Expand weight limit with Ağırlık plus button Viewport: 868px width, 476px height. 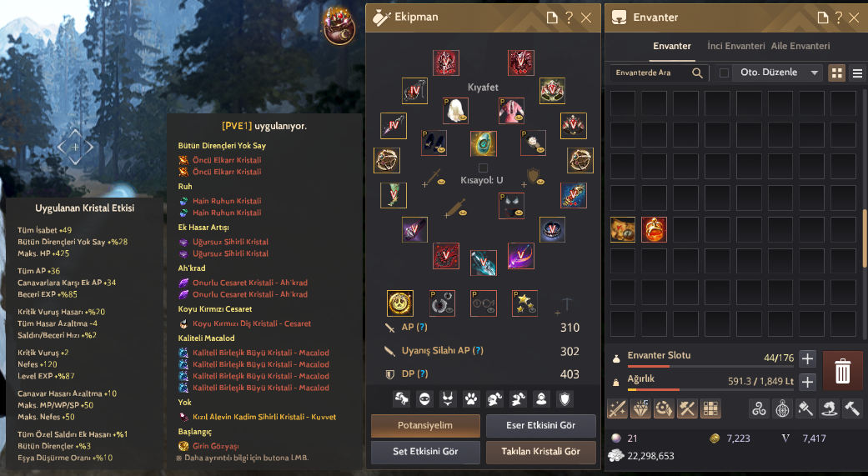click(x=807, y=382)
